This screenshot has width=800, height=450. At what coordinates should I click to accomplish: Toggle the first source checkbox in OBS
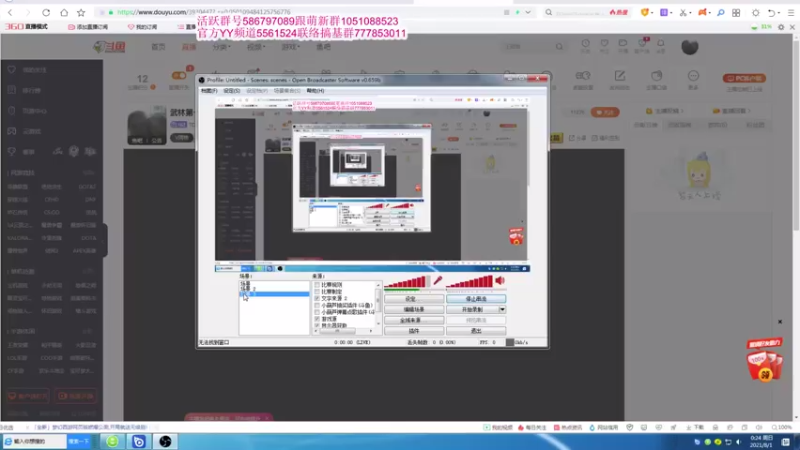click(317, 285)
